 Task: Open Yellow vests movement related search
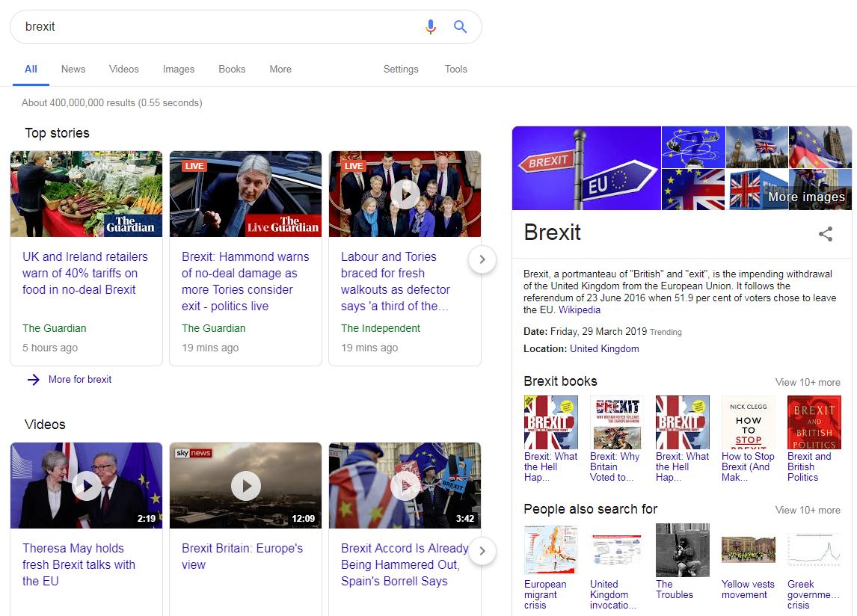[x=748, y=561]
